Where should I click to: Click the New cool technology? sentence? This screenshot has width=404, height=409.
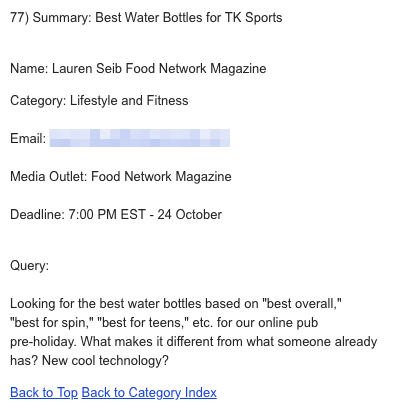click(105, 361)
